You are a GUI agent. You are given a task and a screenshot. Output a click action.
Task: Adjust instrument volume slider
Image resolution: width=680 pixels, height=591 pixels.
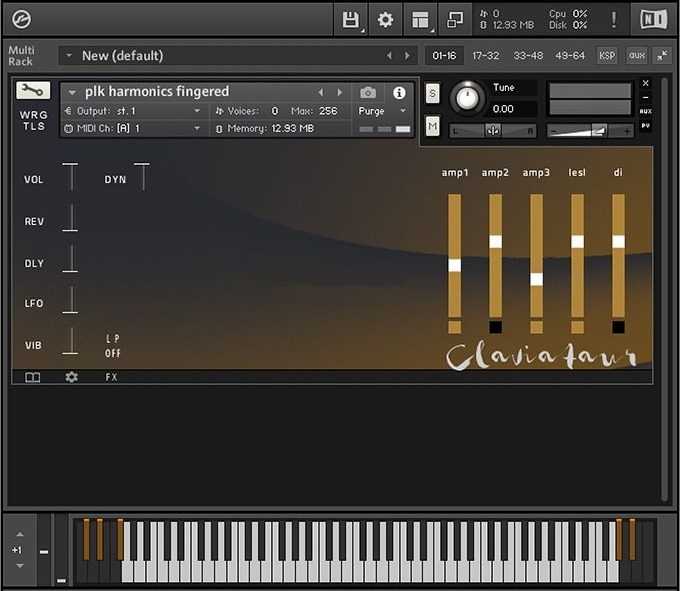pyautogui.click(x=590, y=131)
